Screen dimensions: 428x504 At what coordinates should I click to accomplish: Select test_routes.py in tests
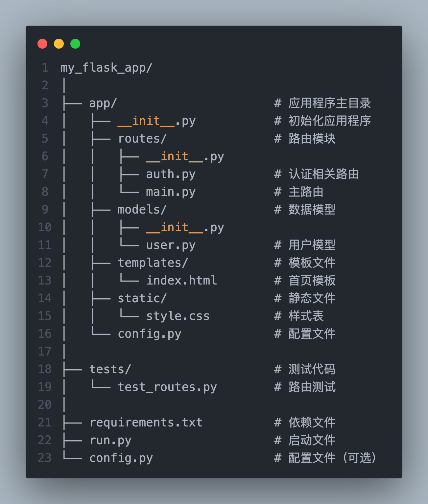click(167, 387)
